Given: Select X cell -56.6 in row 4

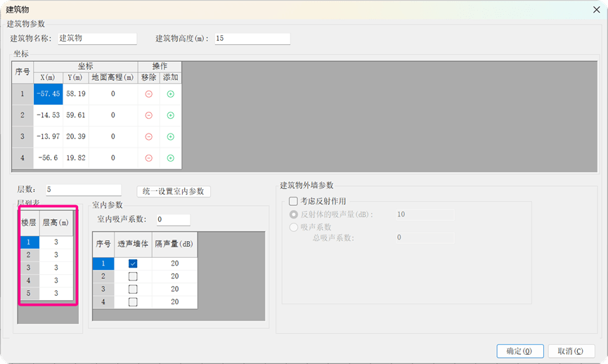Looking at the screenshot, I should click(x=48, y=158).
